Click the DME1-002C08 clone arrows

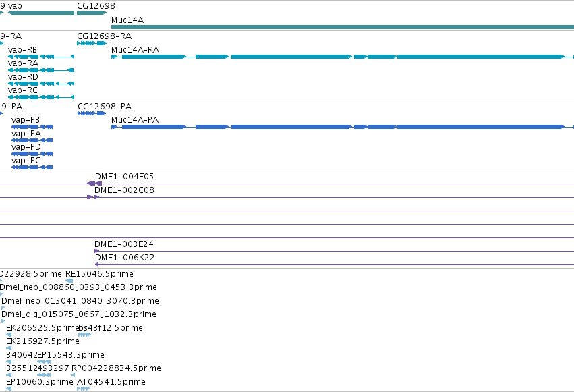pos(93,197)
